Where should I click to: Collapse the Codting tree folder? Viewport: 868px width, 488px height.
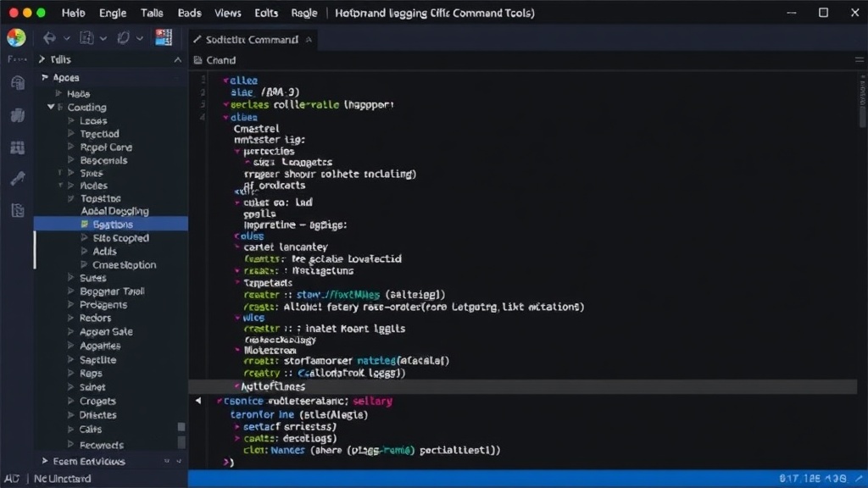(x=51, y=107)
